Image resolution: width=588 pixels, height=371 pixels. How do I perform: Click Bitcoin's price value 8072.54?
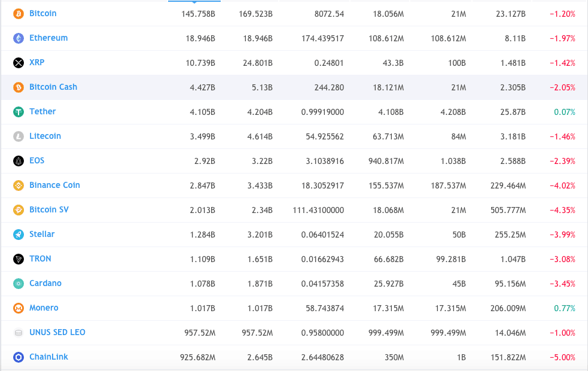(x=330, y=13)
